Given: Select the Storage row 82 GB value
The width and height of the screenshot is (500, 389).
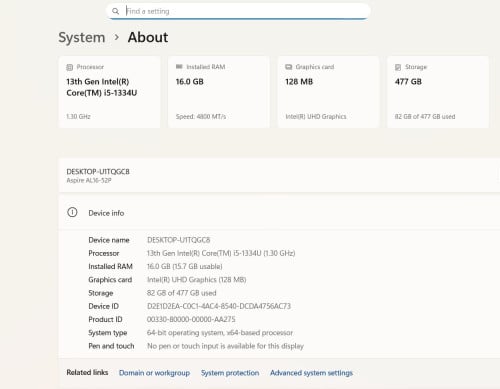Looking at the screenshot, I should [x=182, y=293].
